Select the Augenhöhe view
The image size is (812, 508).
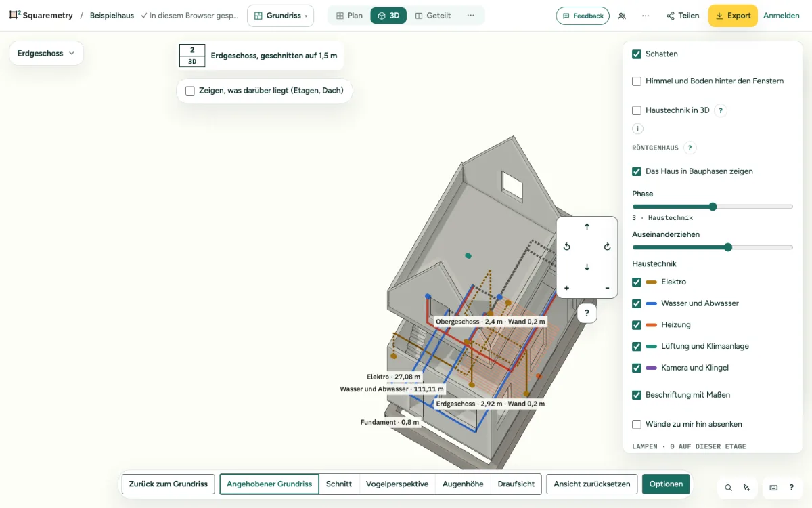coord(463,484)
